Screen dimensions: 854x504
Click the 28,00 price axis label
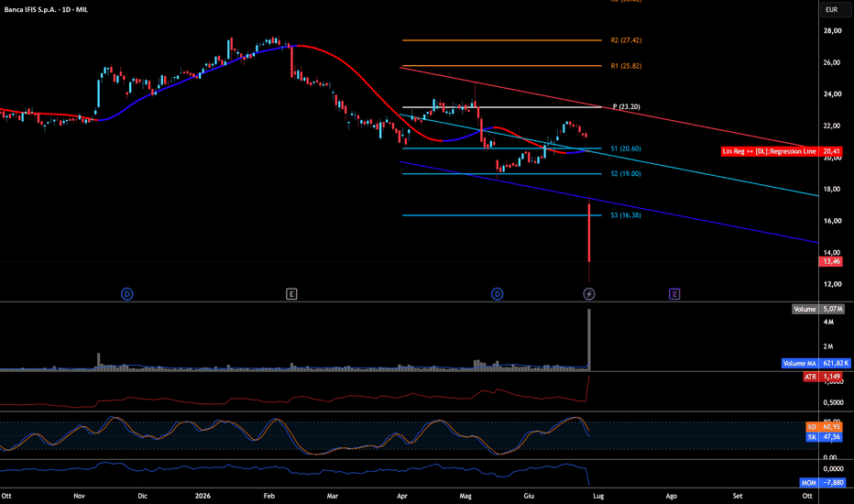(x=832, y=31)
